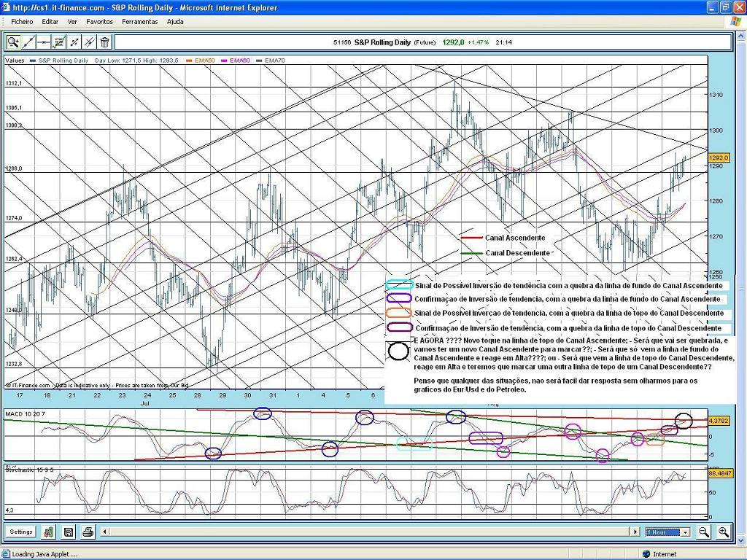Viewport: 747px width, 560px height.
Task: Click the +1,47% change value
Action: click(478, 42)
